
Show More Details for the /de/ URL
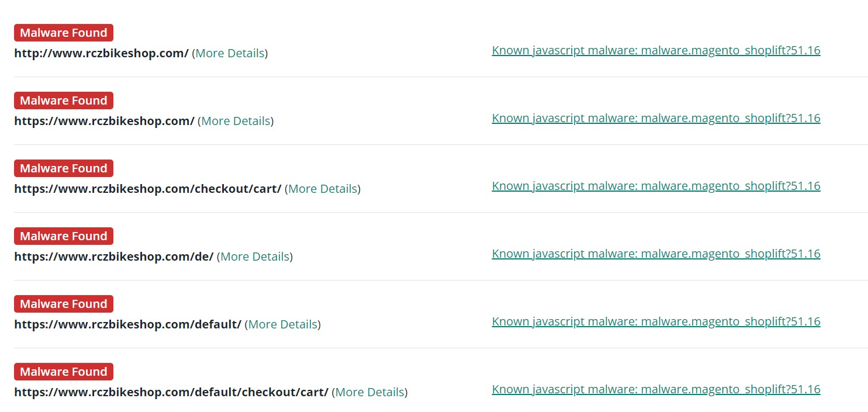255,257
